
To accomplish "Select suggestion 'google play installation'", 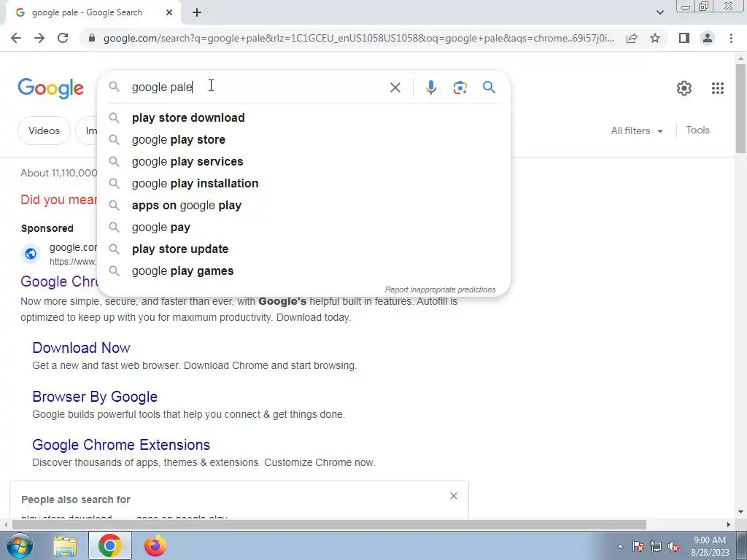I will click(x=304, y=183).
